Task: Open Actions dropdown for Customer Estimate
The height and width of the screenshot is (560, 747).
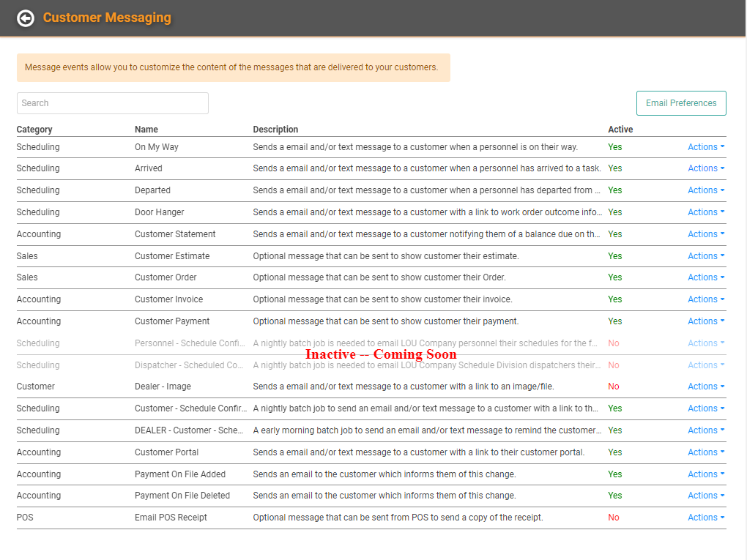Action: pos(706,256)
